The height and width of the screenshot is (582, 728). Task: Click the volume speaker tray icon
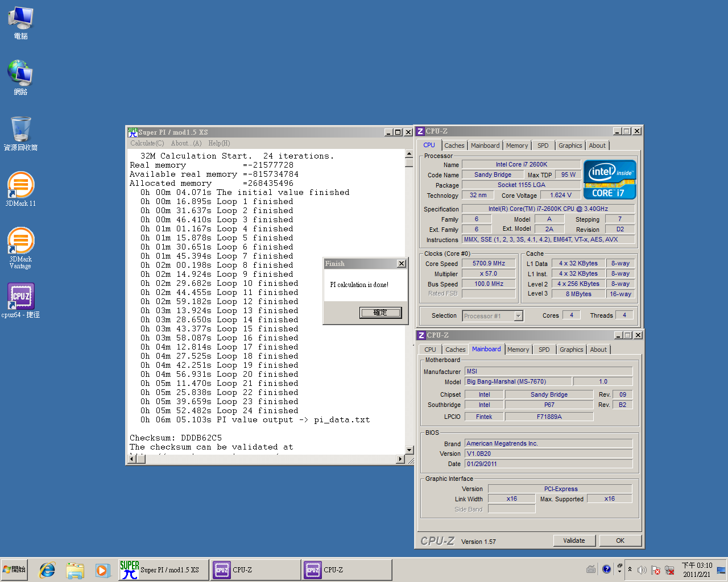[x=642, y=570]
